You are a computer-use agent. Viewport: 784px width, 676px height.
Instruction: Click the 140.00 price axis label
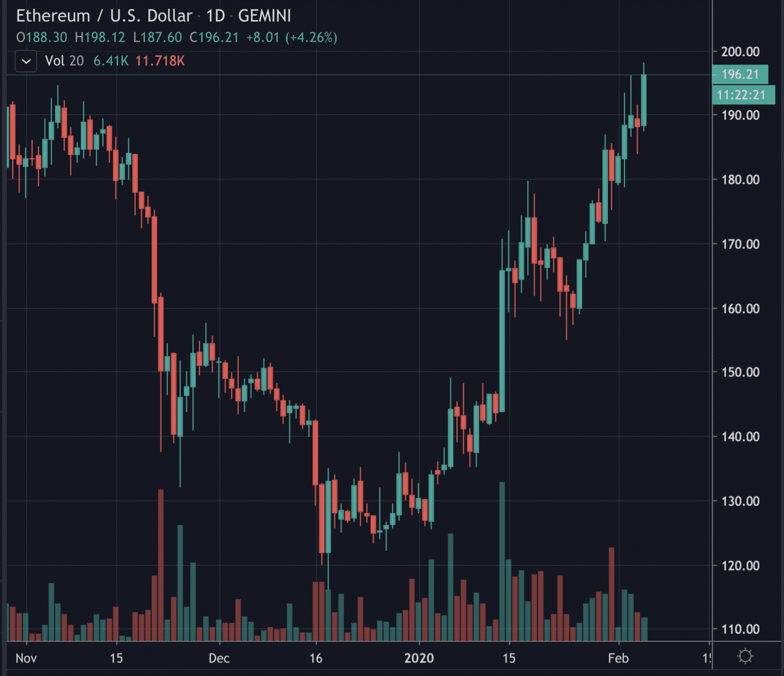(740, 437)
